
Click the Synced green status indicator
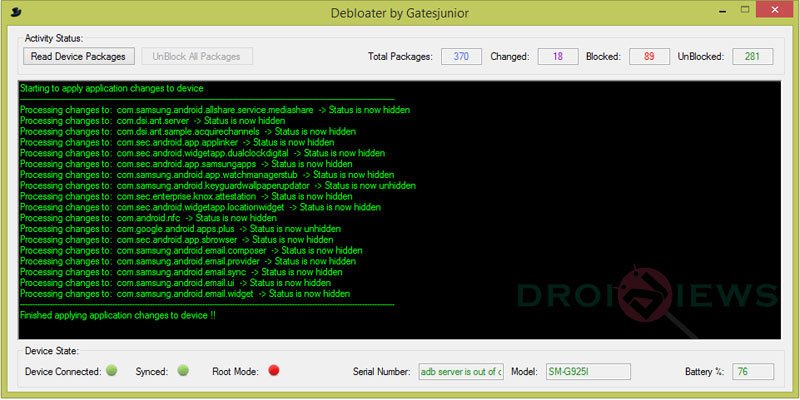[183, 370]
